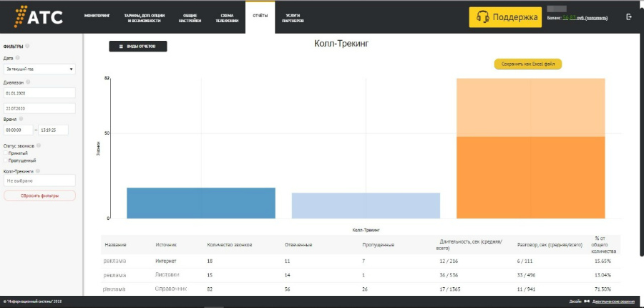Click the help icon next to Диапазон

(28, 82)
